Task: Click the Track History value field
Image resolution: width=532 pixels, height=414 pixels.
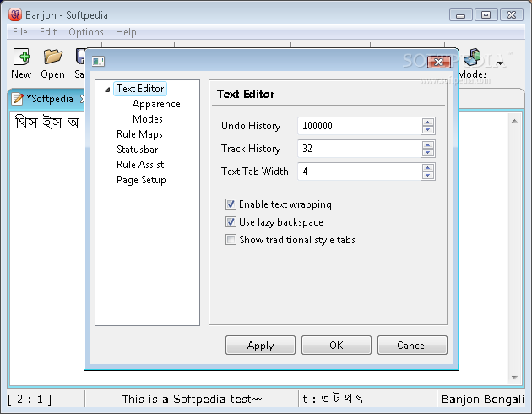Action: (359, 149)
